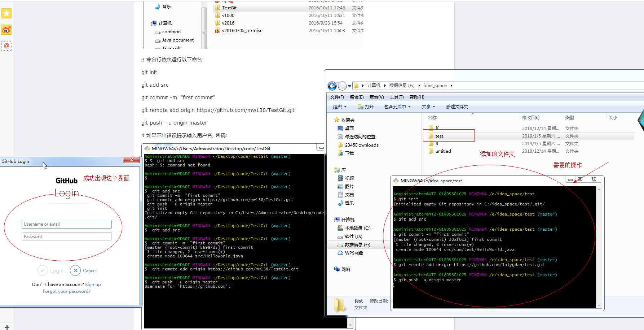Select 图片 library
The image size is (644, 330).
tap(346, 186)
